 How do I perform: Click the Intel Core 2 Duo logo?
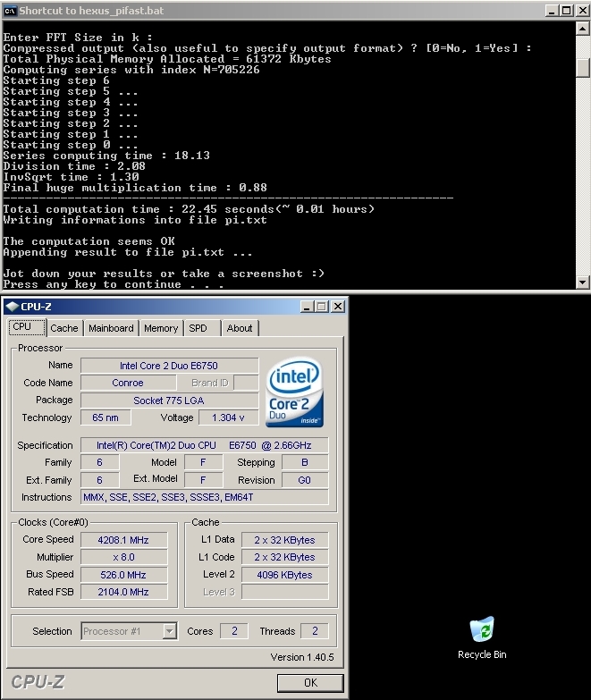(295, 392)
